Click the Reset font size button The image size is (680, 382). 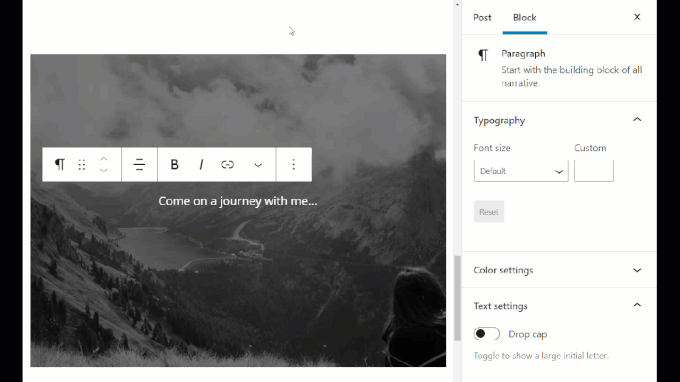tap(489, 212)
